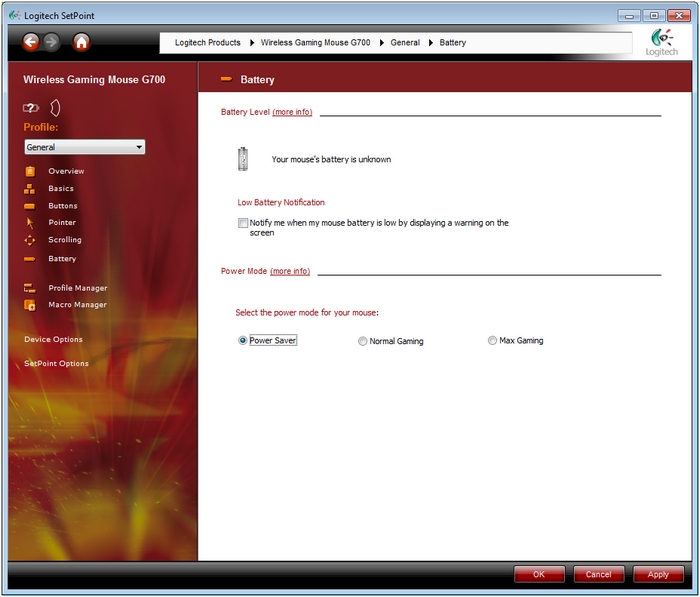Screen dimensions: 700x597
Task: Click the forward arrow navigation button
Action: (52, 42)
